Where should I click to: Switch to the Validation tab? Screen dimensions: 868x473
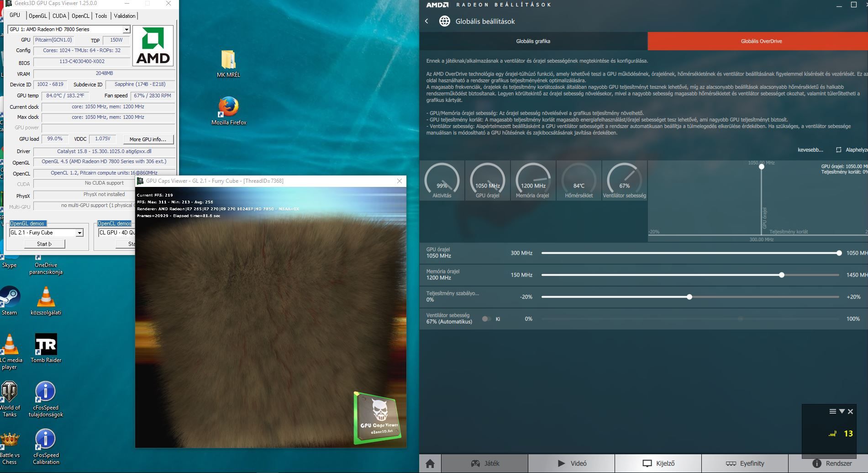[125, 16]
